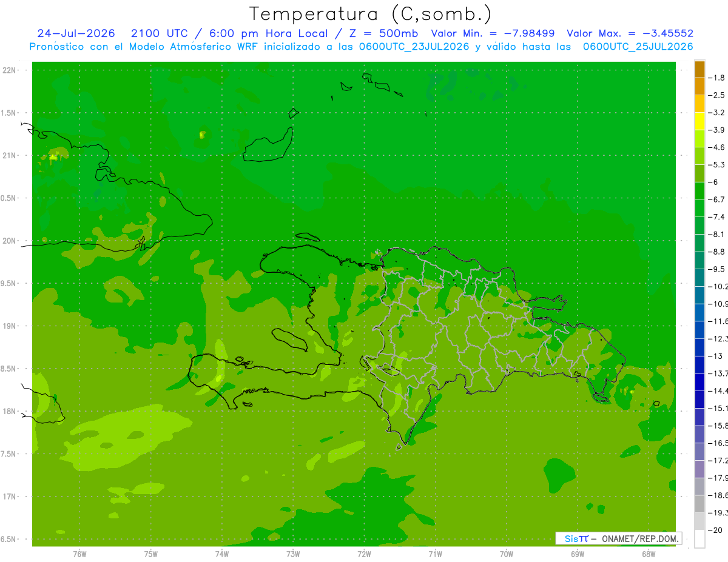Click the '-18.6' colorbar label

pos(718,495)
